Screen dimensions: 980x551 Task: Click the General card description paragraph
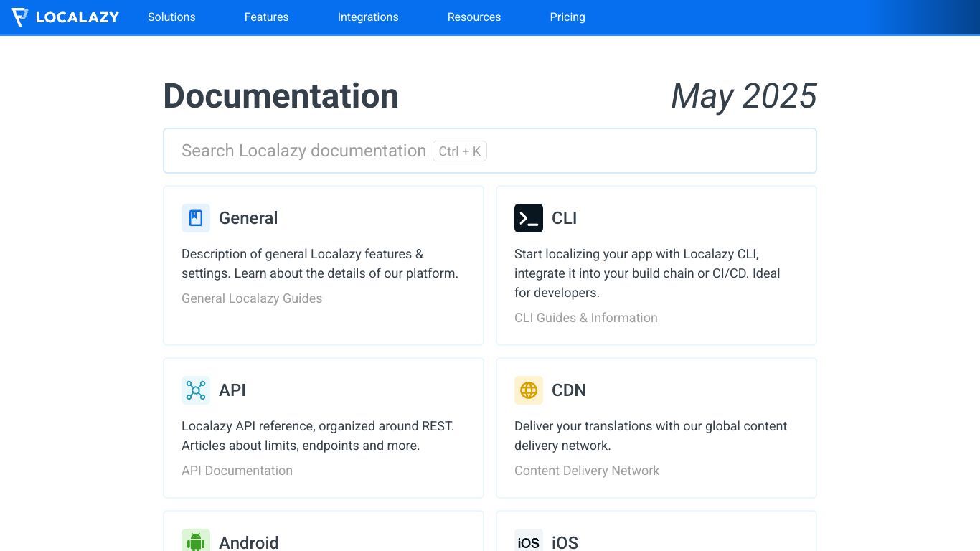pyautogui.click(x=320, y=263)
